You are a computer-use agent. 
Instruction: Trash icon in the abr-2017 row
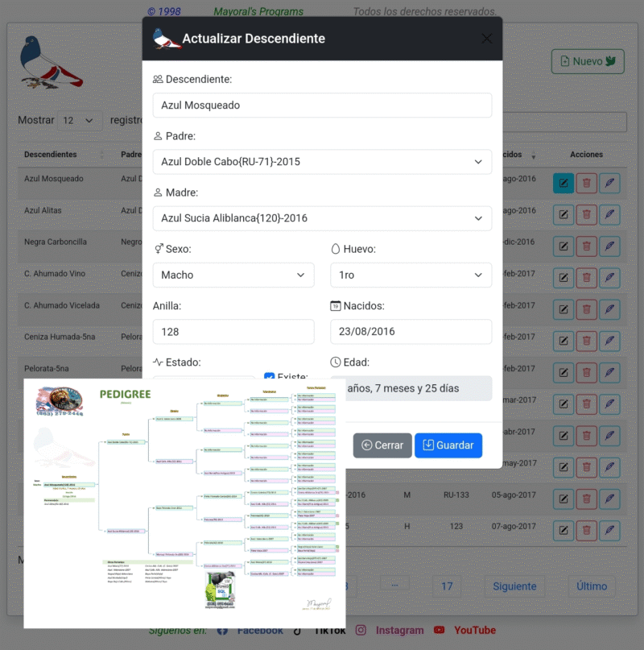(x=586, y=436)
